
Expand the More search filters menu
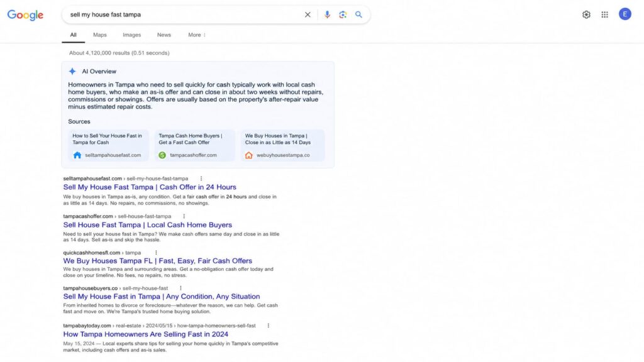coord(197,35)
